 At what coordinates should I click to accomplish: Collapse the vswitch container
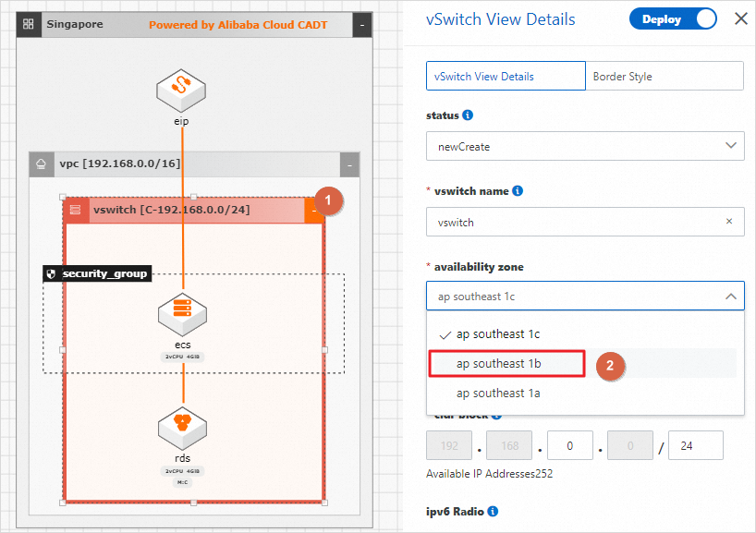314,211
